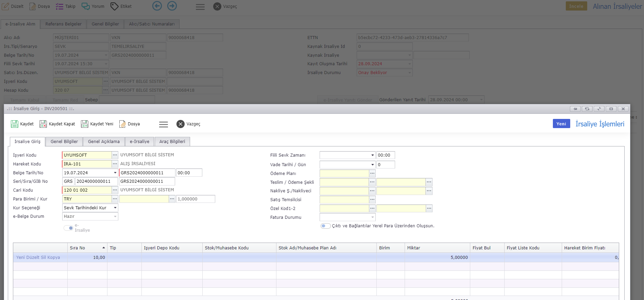Click Miktar cell 5,00000
The height and width of the screenshot is (300, 644).
437,258
